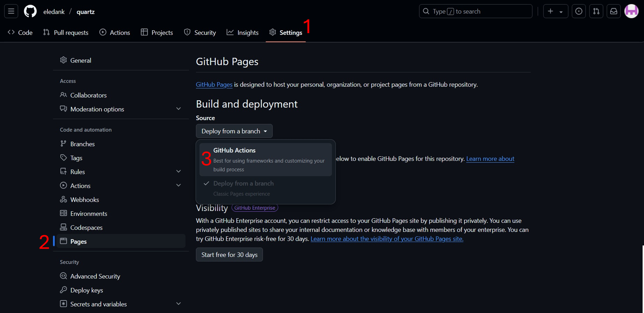Image resolution: width=644 pixels, height=313 pixels.
Task: Open pull requests icon in header
Action: (596, 11)
